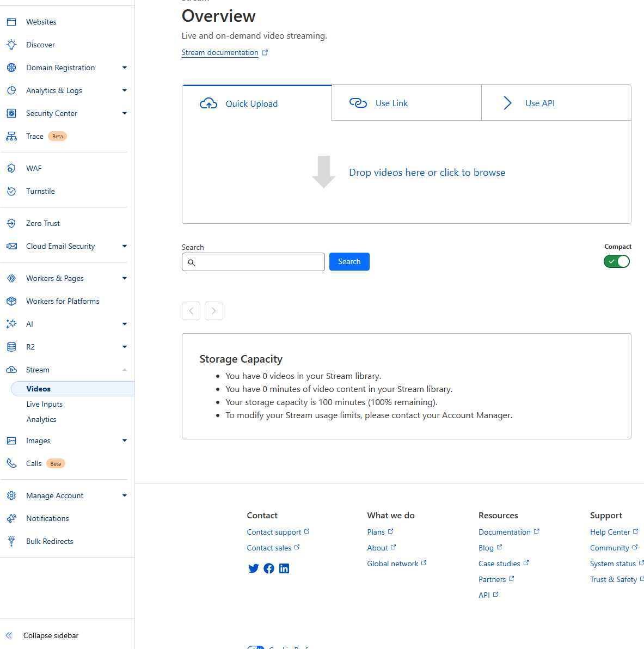Open the System status link

[617, 564]
